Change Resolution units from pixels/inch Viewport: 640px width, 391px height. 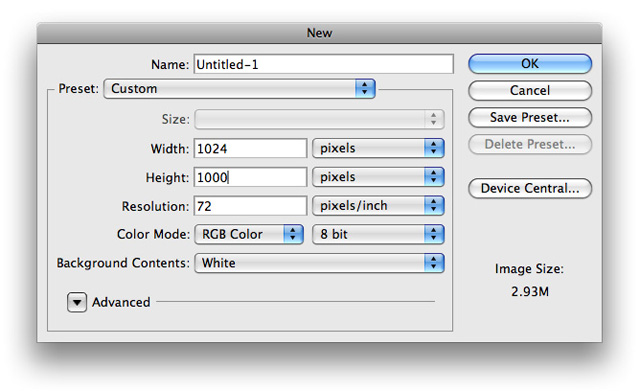378,206
